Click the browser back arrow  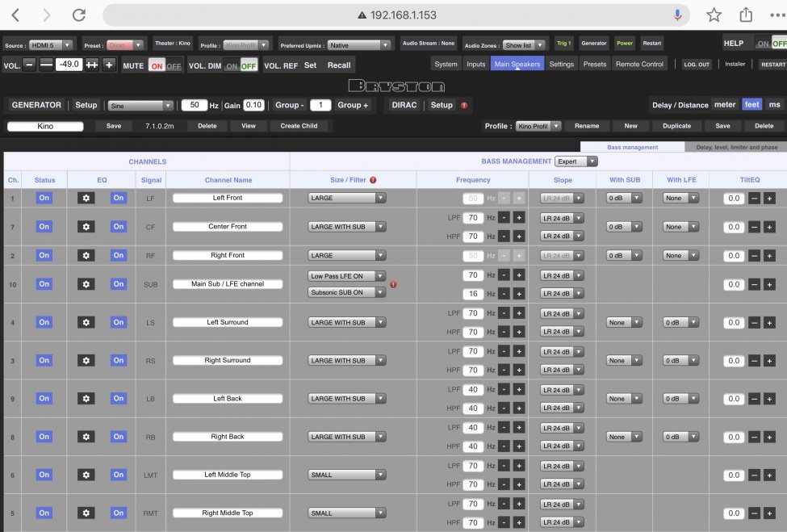point(15,15)
